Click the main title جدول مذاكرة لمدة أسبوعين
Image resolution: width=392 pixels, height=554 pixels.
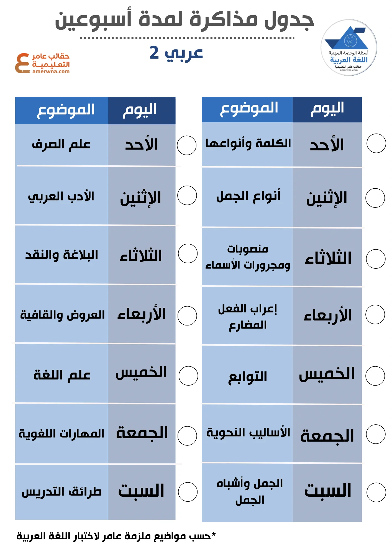[x=185, y=20]
